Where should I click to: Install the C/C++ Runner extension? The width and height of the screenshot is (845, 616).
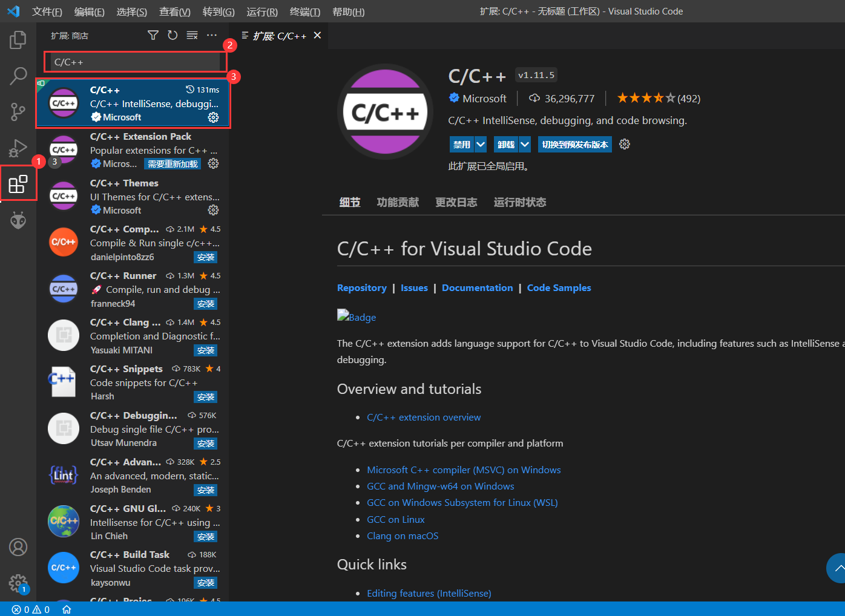coord(206,304)
